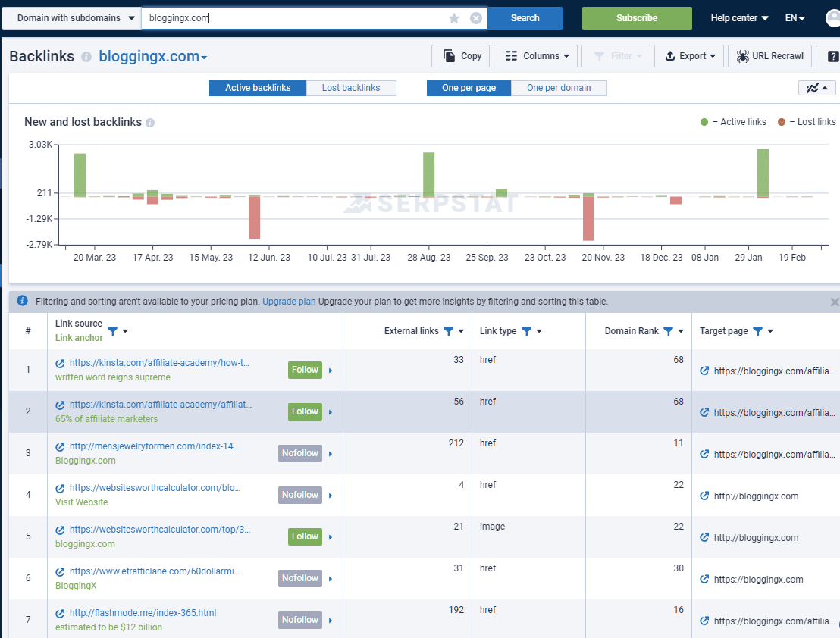Click Follow badge in row 2
Image resolution: width=840 pixels, height=638 pixels.
click(x=305, y=411)
